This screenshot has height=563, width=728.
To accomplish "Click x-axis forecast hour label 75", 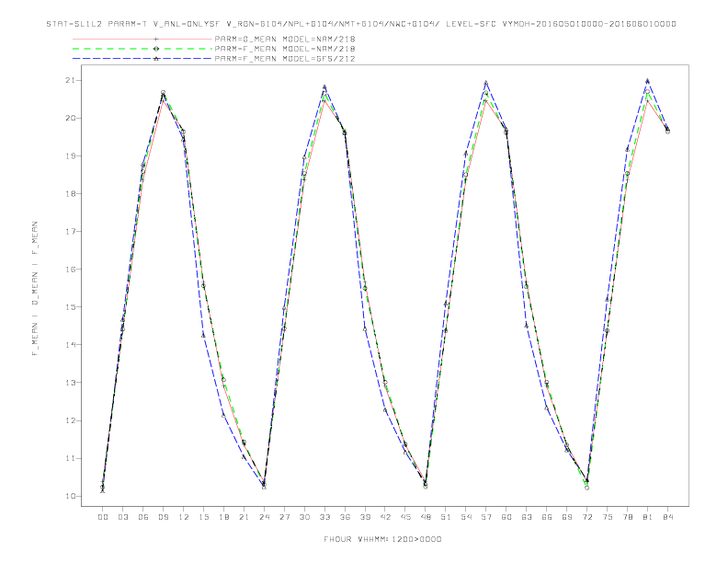I will point(608,517).
